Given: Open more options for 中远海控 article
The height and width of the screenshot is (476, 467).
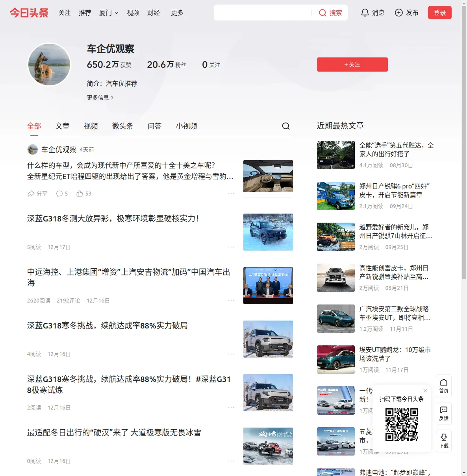Looking at the screenshot, I should click(x=231, y=301).
